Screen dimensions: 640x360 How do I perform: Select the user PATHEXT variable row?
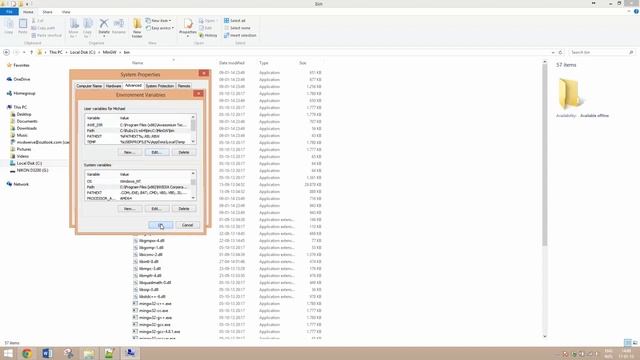point(138,136)
